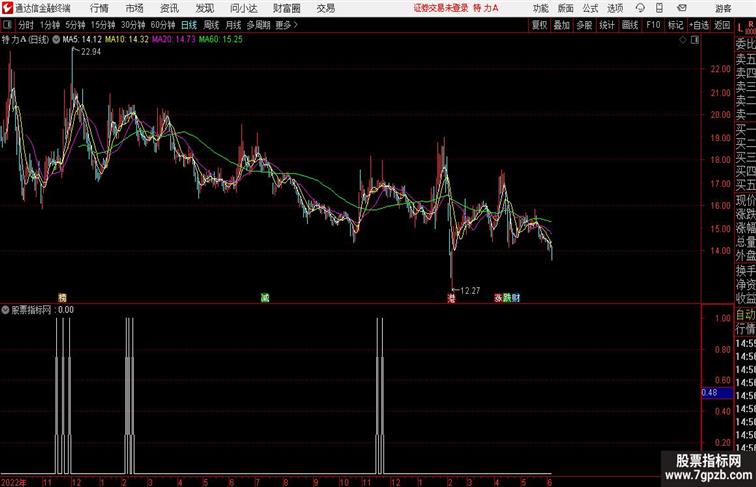The height and width of the screenshot is (487, 756).
Task: Toggle the right panel icon atop chart
Action: 695,40
